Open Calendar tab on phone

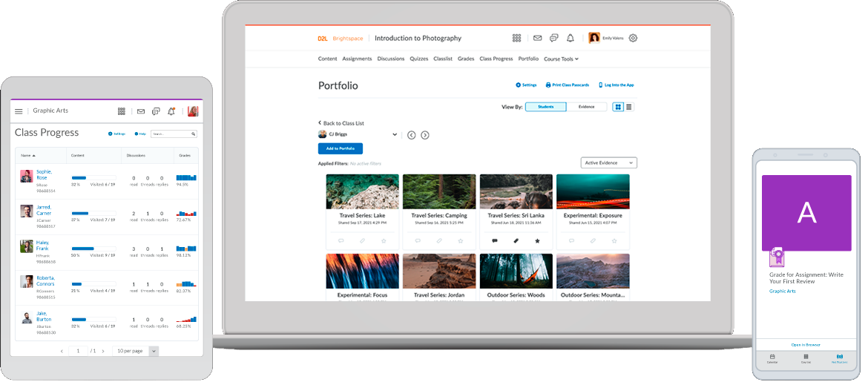[772, 358]
